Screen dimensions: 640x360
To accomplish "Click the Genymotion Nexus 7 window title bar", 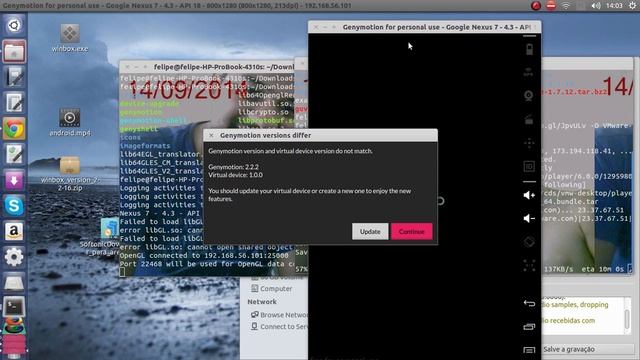I will (x=424, y=27).
